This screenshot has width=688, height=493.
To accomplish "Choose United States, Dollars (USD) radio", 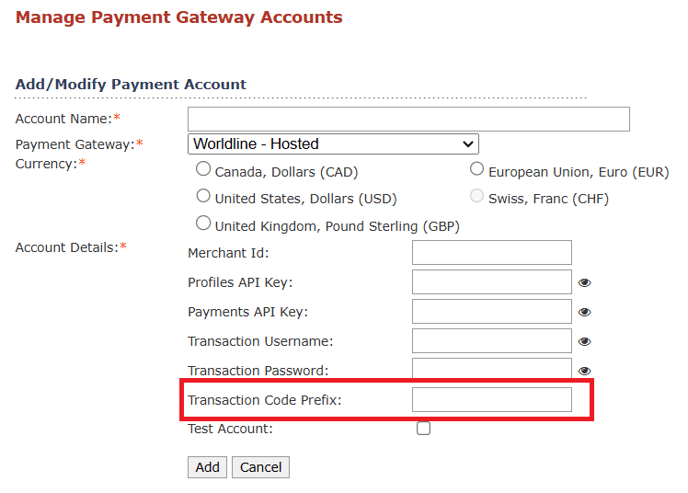I will (203, 196).
